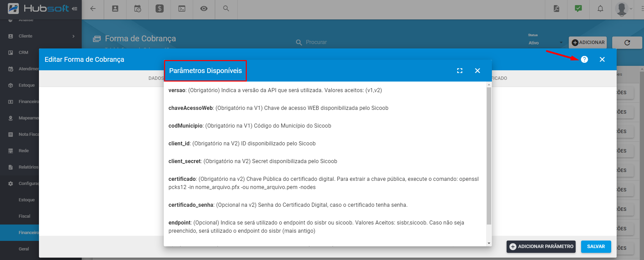Open Fiscal under Configuração
The height and width of the screenshot is (260, 644).
pos(24,216)
